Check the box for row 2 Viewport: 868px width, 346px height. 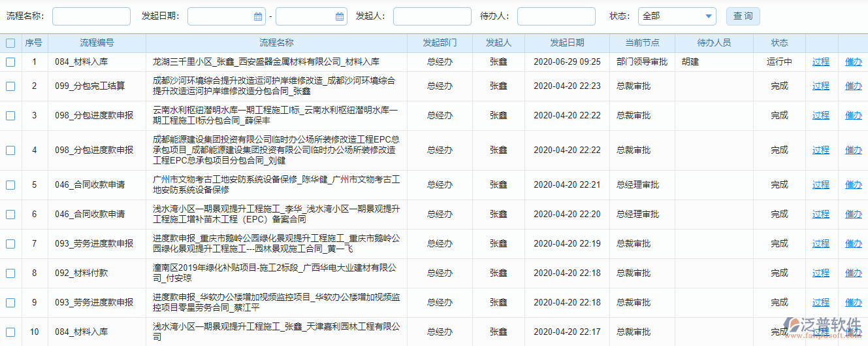(x=10, y=86)
